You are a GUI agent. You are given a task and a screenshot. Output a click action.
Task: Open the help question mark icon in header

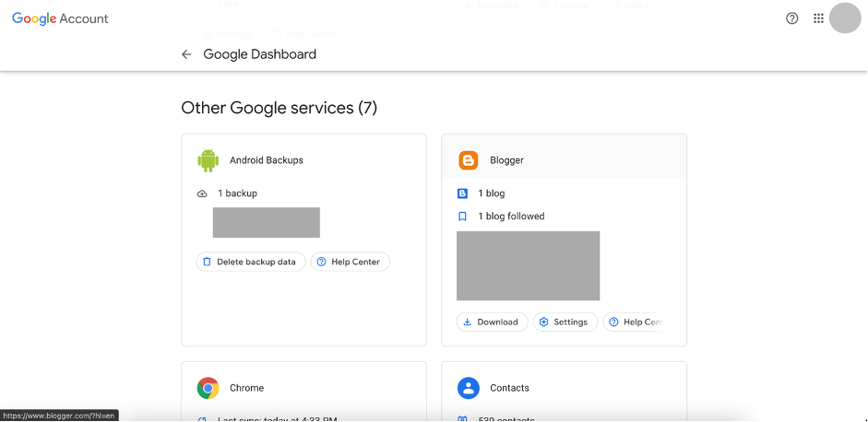pyautogui.click(x=792, y=18)
